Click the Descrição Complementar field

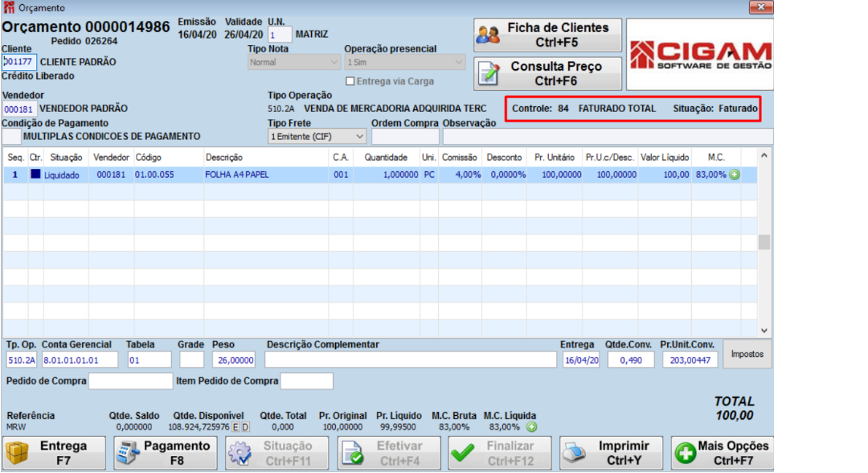click(x=411, y=360)
